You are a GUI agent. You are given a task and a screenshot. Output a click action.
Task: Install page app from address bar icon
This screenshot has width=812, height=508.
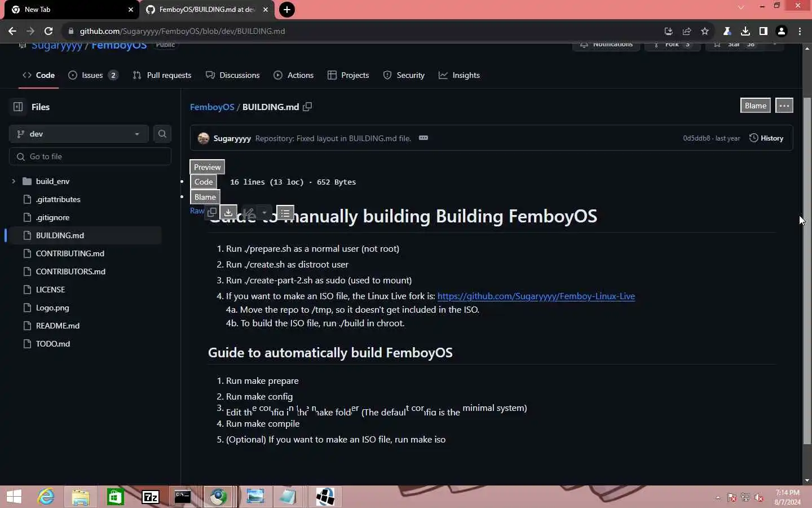[669, 31]
